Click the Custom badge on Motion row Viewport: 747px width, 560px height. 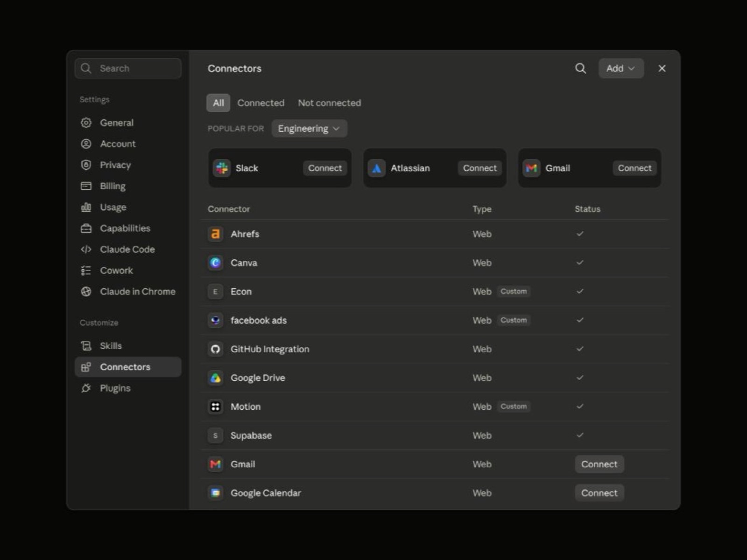point(514,406)
